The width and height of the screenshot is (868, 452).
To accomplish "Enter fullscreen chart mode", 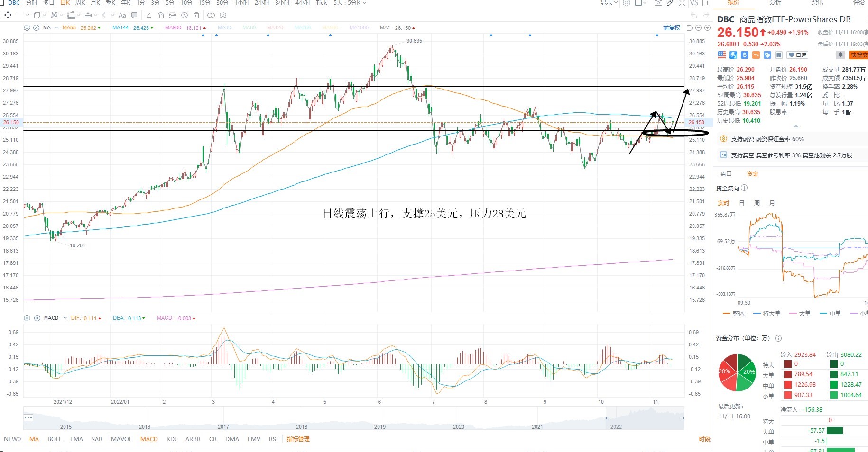I will (682, 3).
